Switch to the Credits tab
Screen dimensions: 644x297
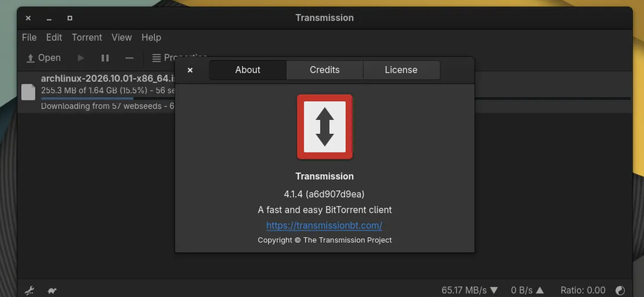click(325, 70)
